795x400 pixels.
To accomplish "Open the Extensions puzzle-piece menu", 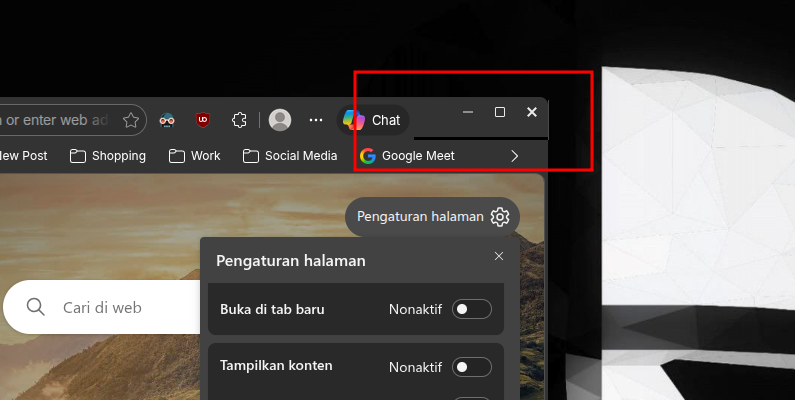I will pyautogui.click(x=238, y=120).
